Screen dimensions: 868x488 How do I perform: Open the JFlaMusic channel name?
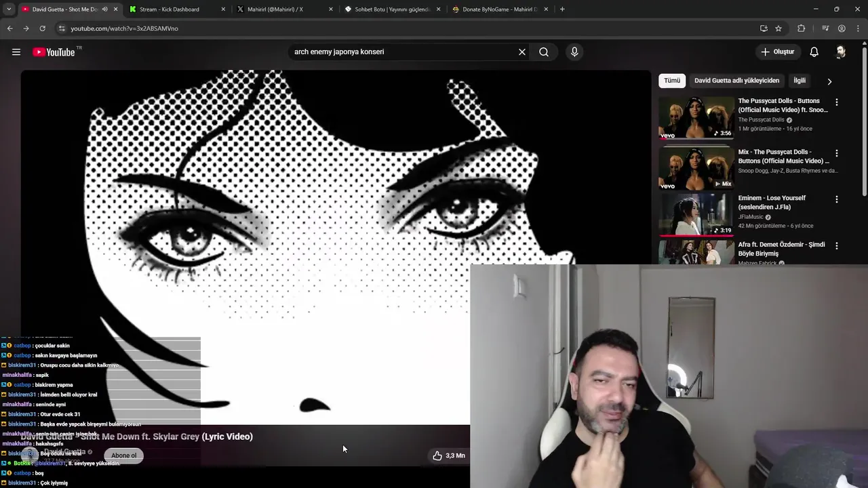click(751, 217)
